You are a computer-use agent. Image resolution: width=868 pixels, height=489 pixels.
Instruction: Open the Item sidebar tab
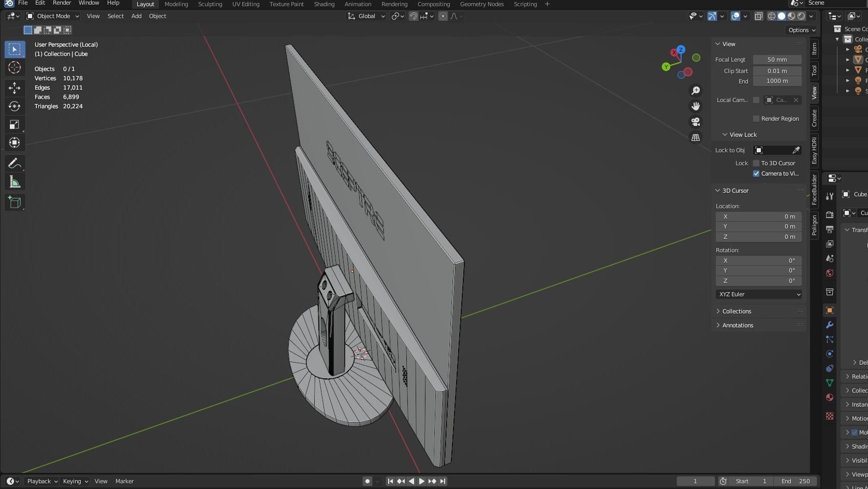tap(814, 49)
